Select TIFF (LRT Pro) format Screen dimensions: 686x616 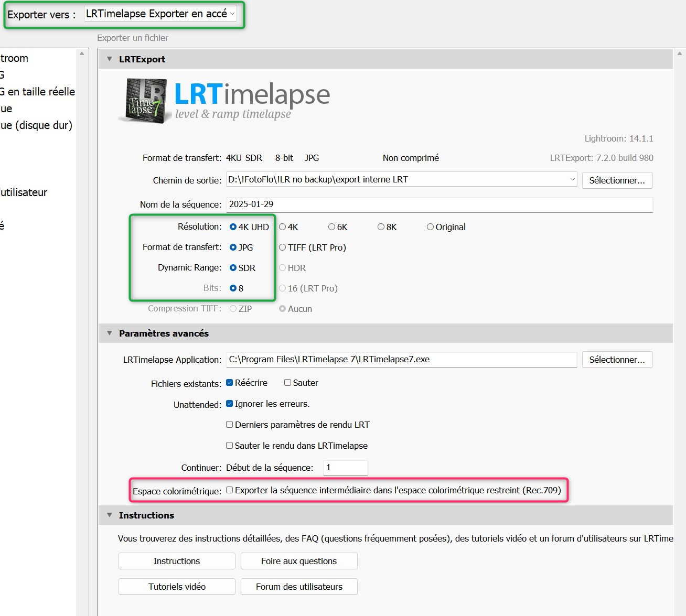coord(282,247)
